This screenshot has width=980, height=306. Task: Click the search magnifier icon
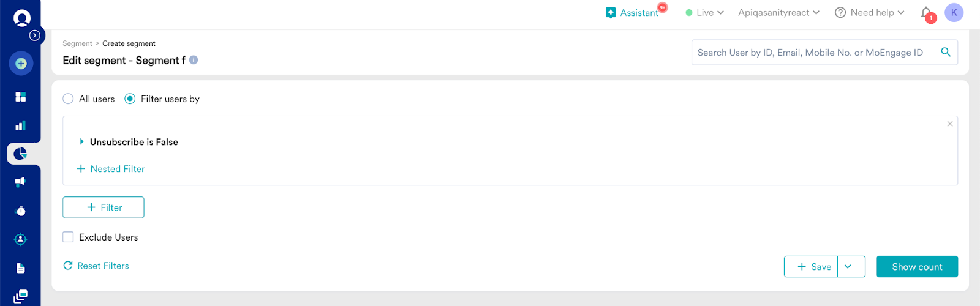946,53
